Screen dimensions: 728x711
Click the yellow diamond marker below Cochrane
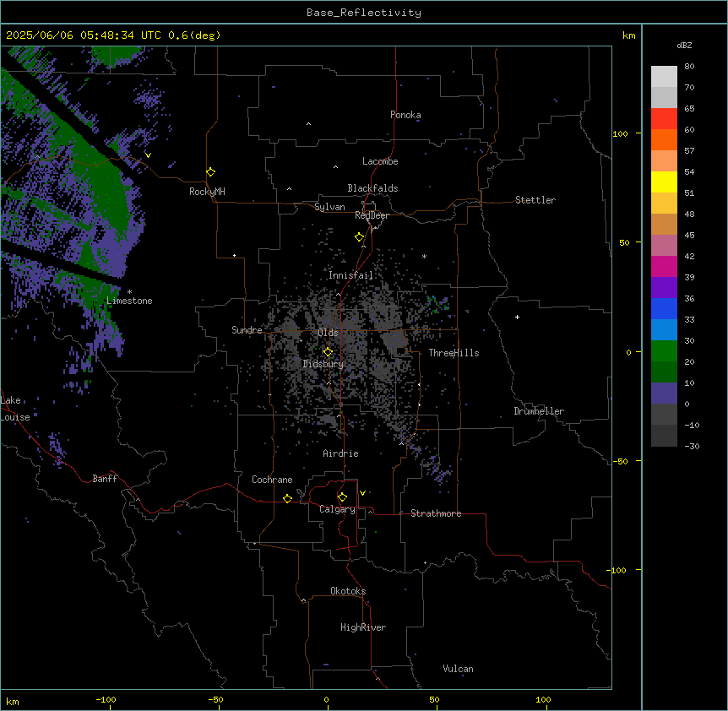click(x=287, y=498)
